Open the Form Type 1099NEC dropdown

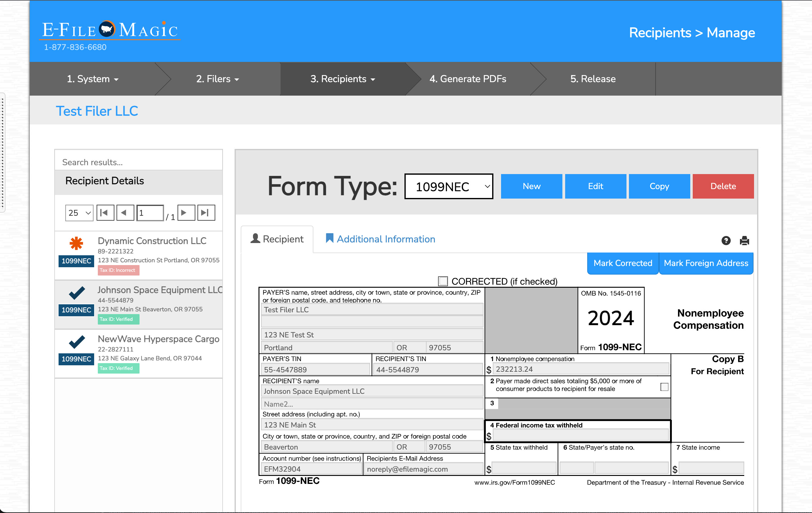[449, 186]
